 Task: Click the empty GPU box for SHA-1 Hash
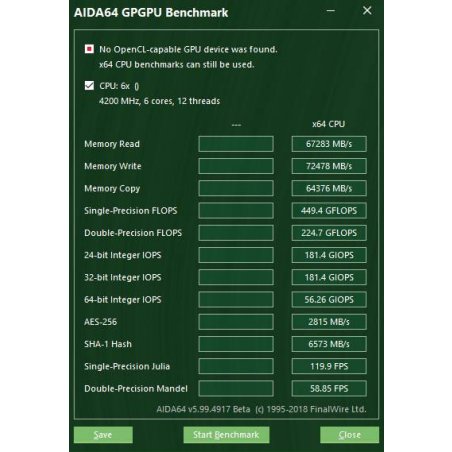[x=236, y=344]
